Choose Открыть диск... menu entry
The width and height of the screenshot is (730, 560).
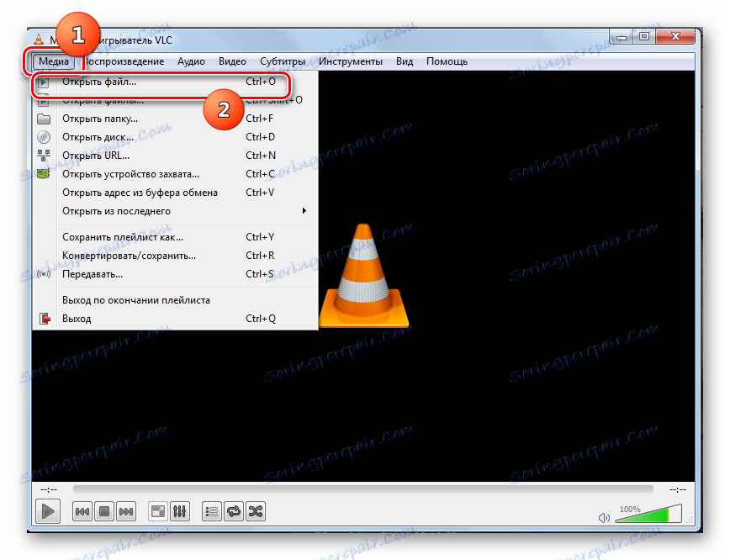click(x=176, y=137)
